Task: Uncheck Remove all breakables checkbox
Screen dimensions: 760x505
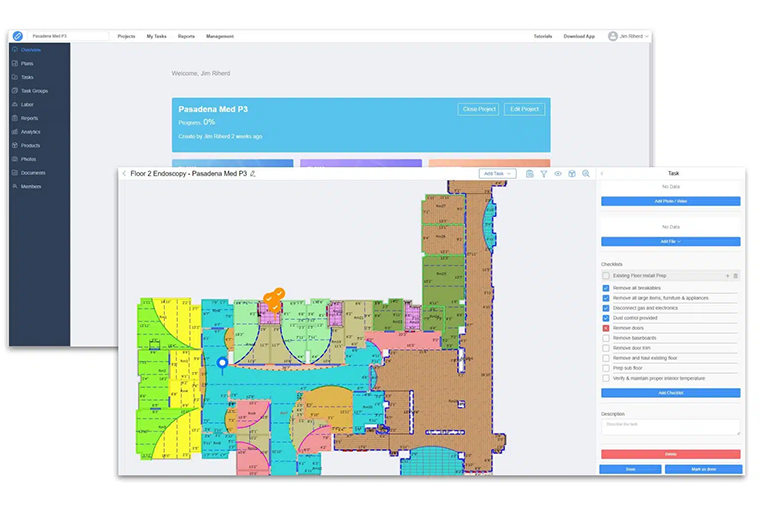Action: (x=606, y=288)
